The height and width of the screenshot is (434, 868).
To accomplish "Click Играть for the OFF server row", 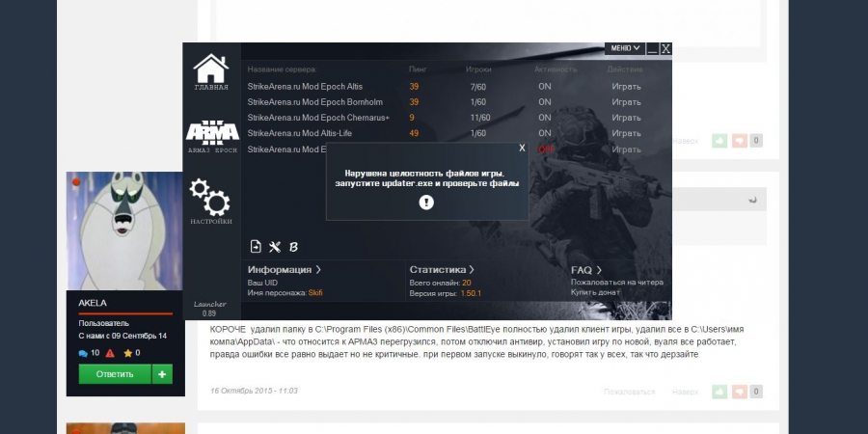I will tap(626, 149).
